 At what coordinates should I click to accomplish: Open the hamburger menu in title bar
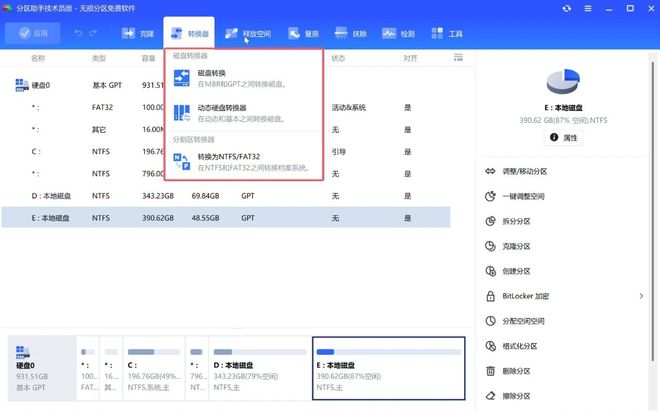pyautogui.click(x=588, y=8)
